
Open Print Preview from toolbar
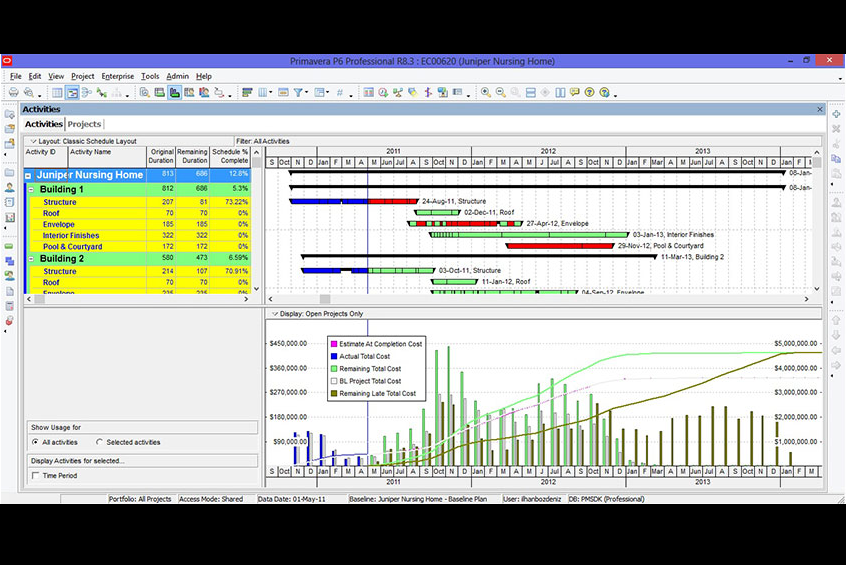coord(29,92)
